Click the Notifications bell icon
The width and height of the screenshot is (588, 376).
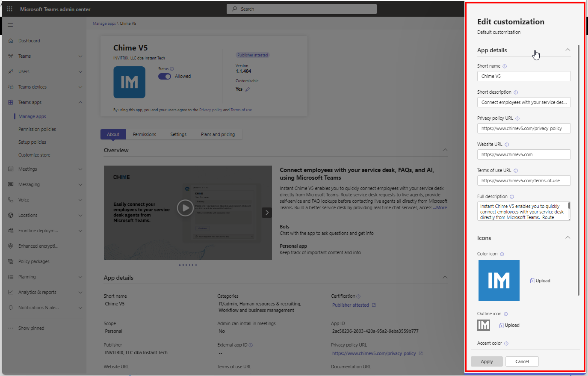(11, 308)
